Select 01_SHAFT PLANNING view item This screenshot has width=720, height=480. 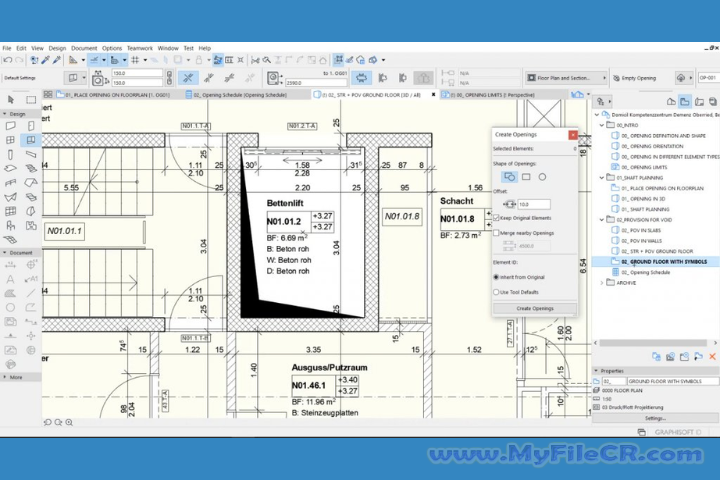coord(640,209)
